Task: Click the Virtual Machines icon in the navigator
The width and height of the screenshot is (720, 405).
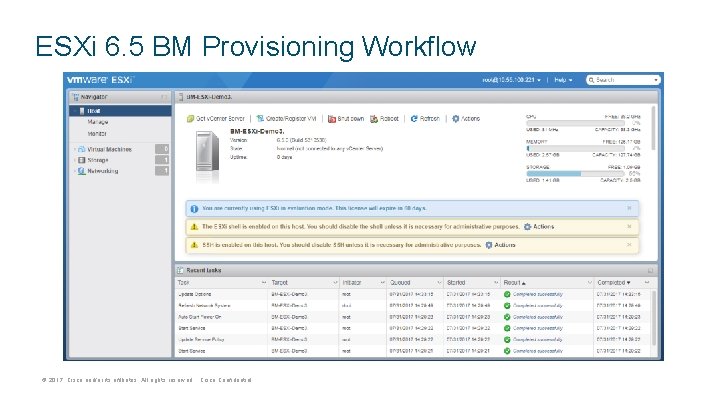Action: point(81,149)
